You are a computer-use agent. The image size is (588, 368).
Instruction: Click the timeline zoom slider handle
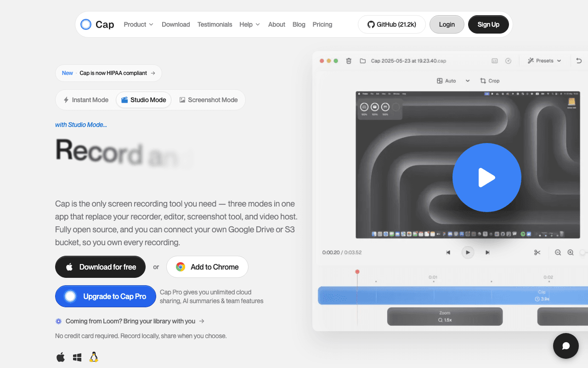coord(583,253)
